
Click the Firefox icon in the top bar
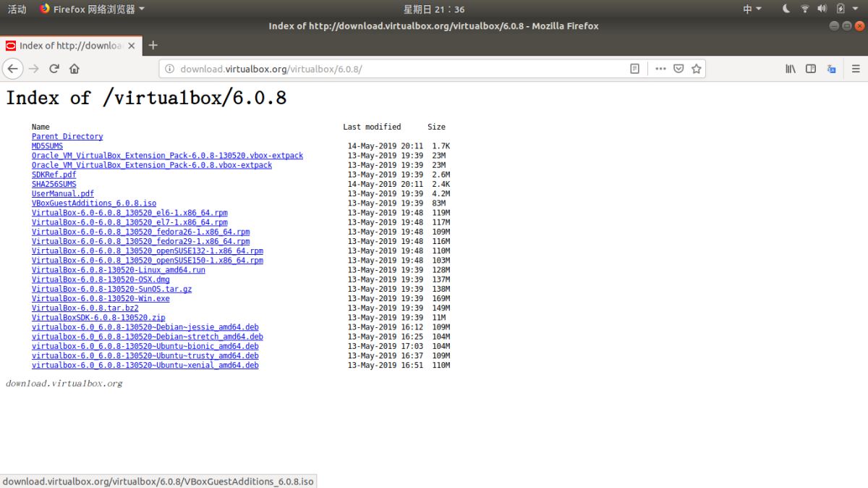(45, 9)
